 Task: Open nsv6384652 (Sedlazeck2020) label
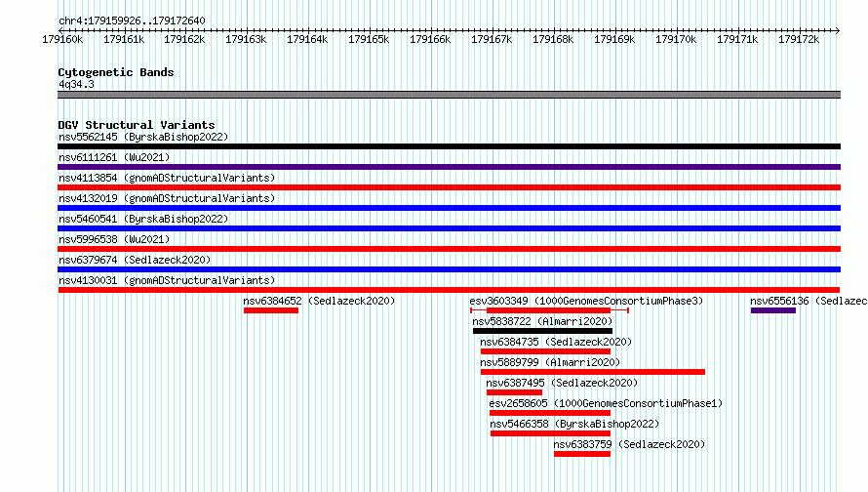pyautogui.click(x=319, y=301)
